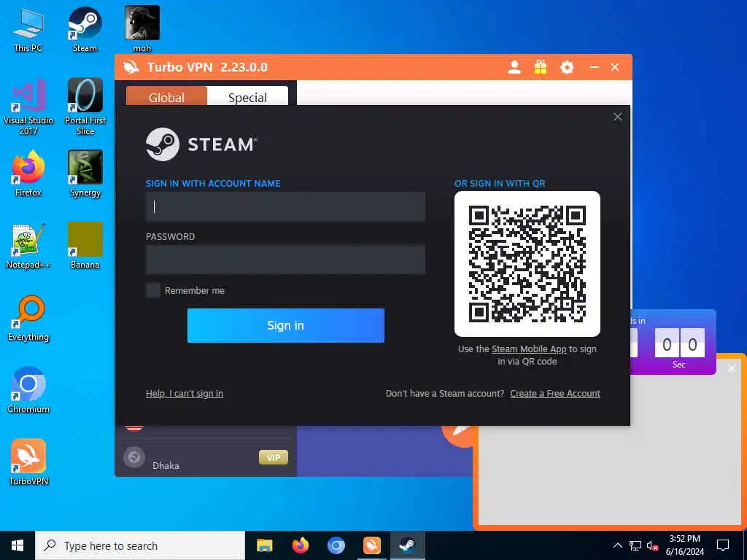Click the taskbar search box
The height and width of the screenshot is (560, 747).
pyautogui.click(x=140, y=545)
